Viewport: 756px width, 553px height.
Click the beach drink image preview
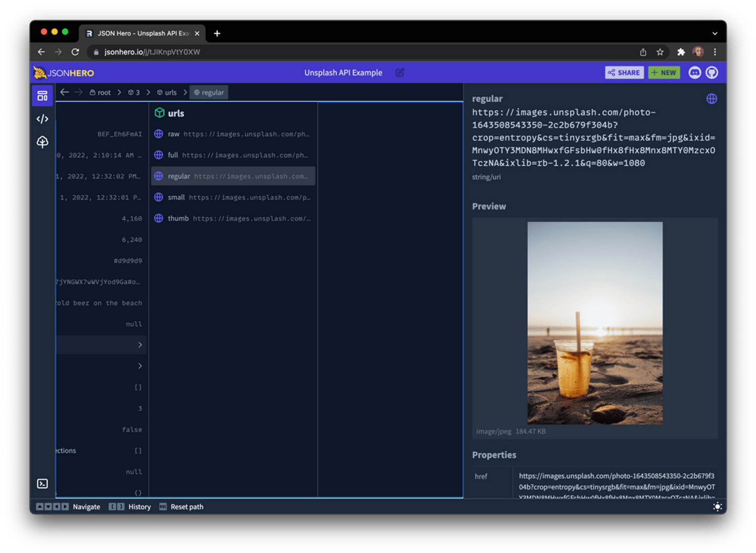[595, 322]
